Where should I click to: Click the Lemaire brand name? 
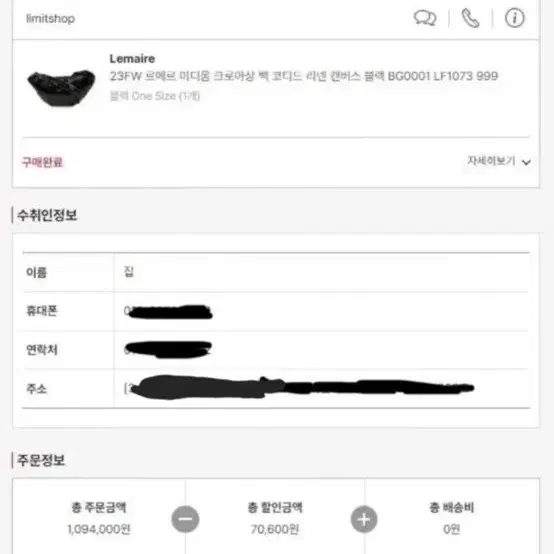tap(132, 59)
